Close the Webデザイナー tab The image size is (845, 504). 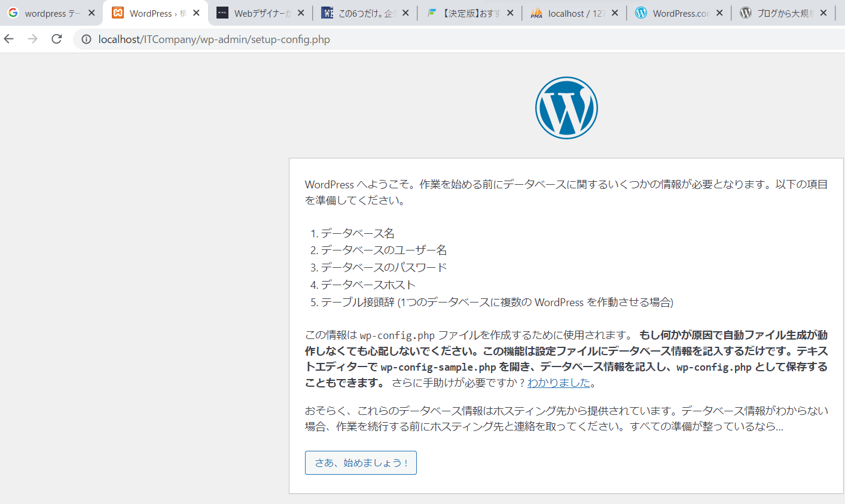pos(301,13)
